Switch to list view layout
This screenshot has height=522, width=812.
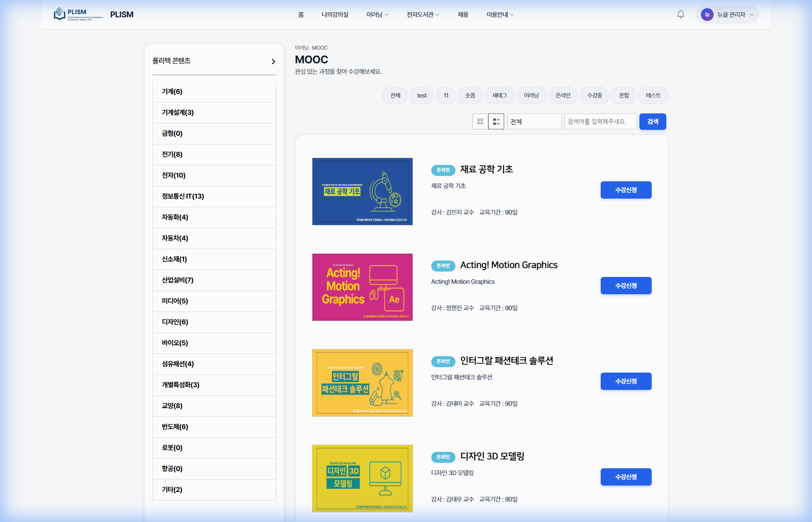pos(496,121)
